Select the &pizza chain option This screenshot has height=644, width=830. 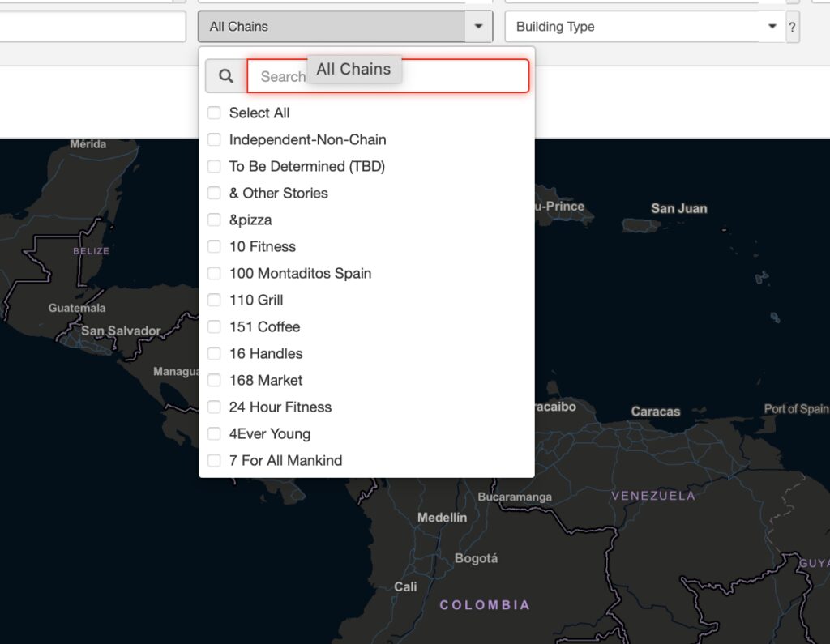click(x=215, y=220)
